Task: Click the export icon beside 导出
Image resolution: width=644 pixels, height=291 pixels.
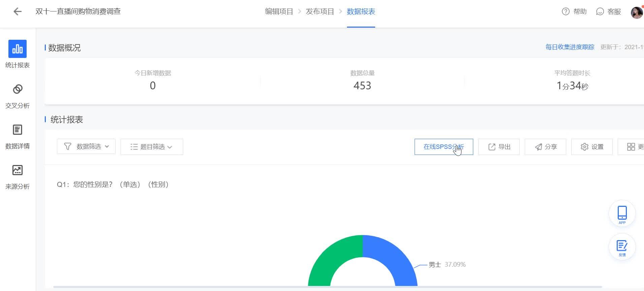Action: [492, 147]
